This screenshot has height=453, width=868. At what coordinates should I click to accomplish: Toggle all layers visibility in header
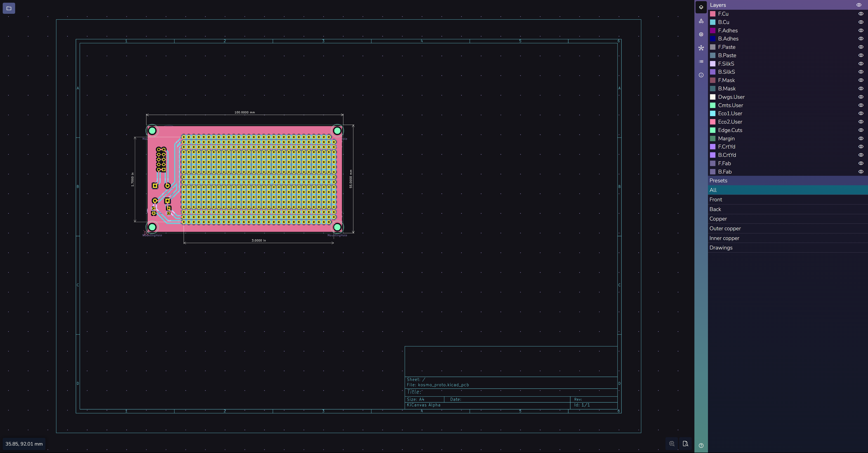[x=859, y=5]
